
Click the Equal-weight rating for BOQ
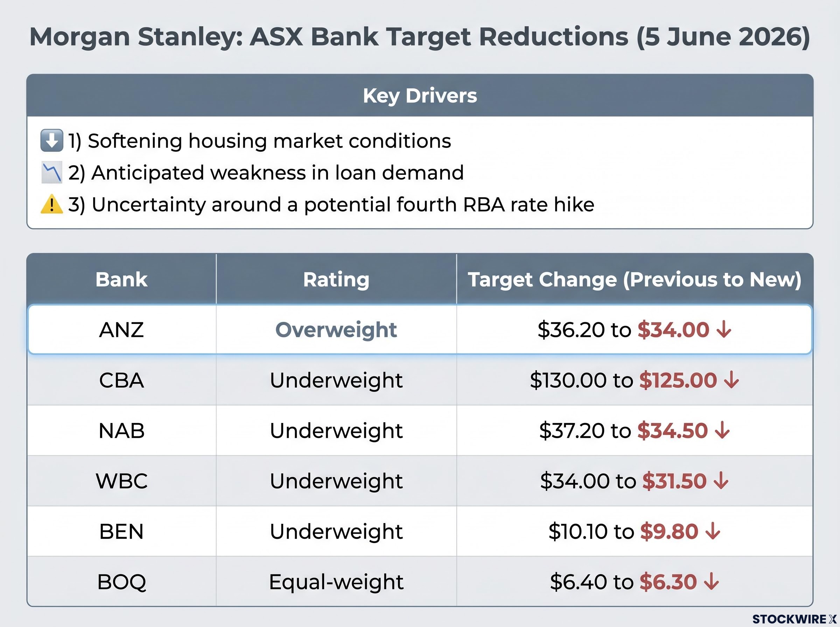336,582
